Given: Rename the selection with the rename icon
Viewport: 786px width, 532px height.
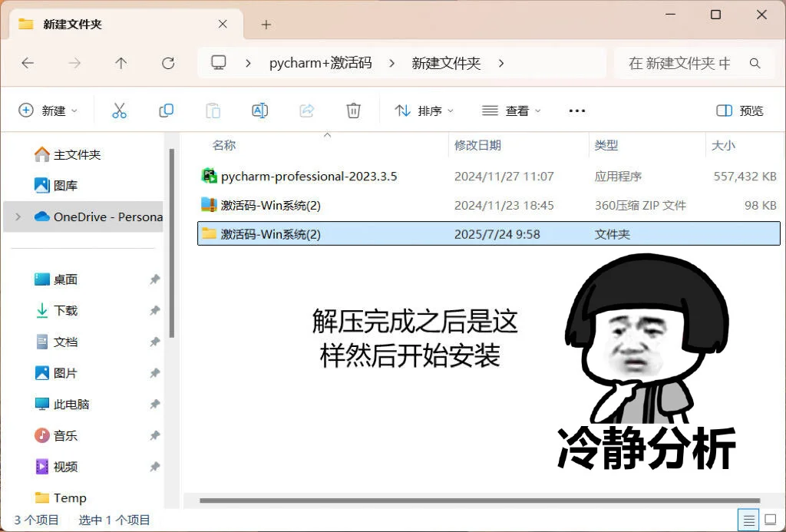Looking at the screenshot, I should coord(259,110).
